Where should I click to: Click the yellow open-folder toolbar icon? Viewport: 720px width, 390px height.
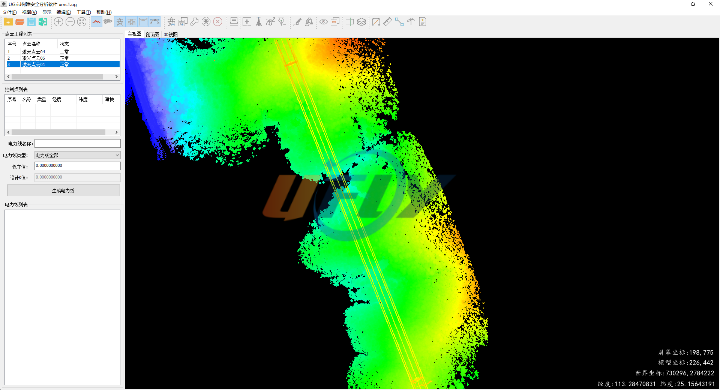click(8, 22)
